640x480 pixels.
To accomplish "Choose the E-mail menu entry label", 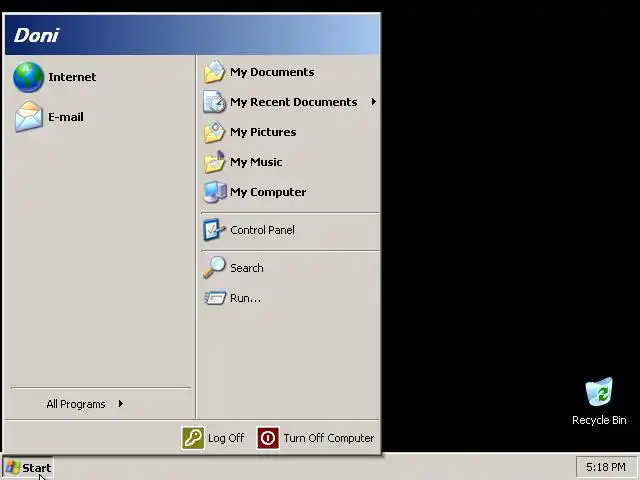I will point(66,117).
